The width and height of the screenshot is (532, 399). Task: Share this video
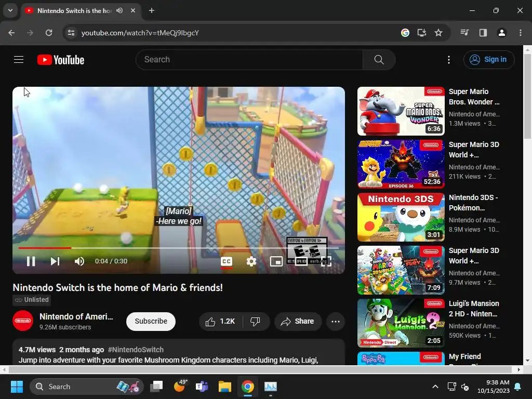coord(298,321)
